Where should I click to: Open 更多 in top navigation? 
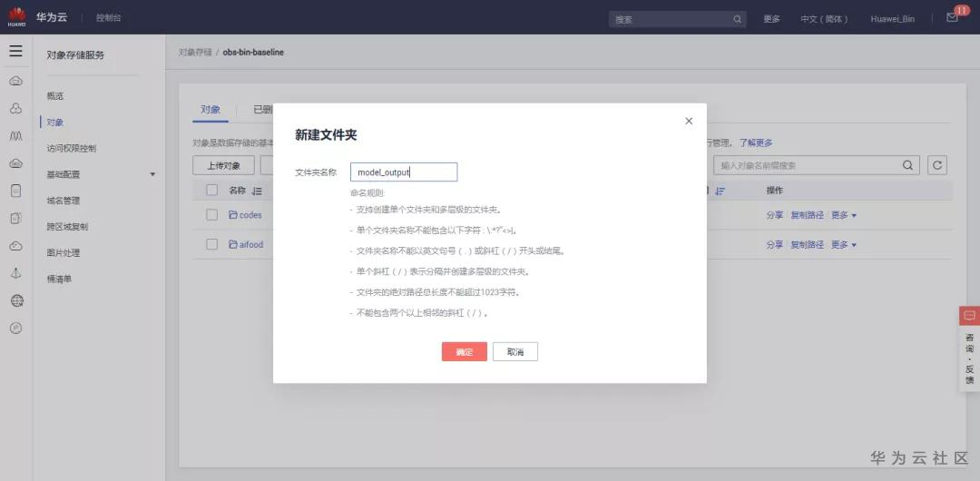[771, 19]
